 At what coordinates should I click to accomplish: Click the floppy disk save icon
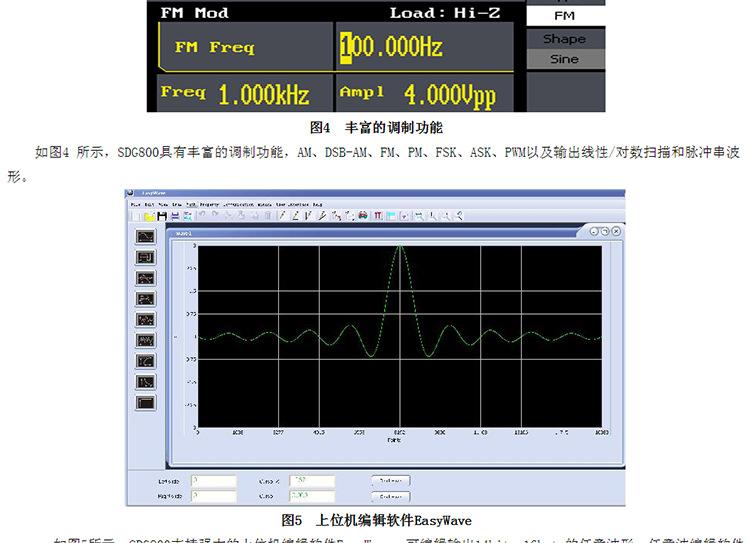pos(162,215)
